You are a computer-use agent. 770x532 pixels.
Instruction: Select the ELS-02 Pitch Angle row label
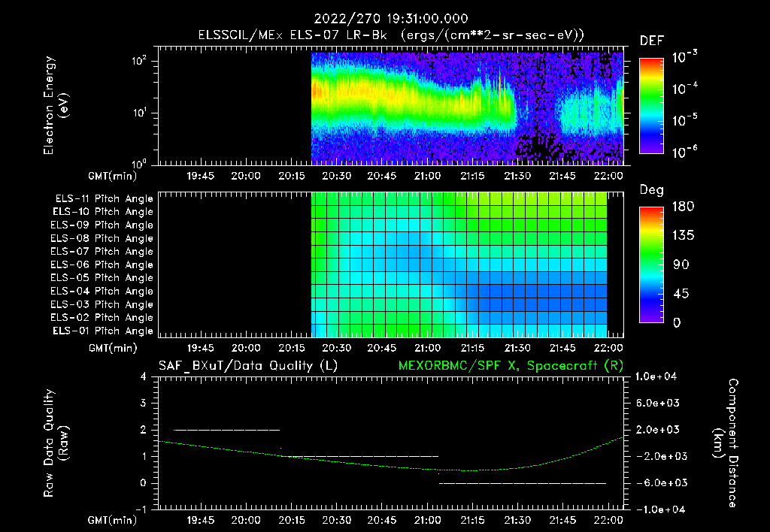[x=102, y=318]
